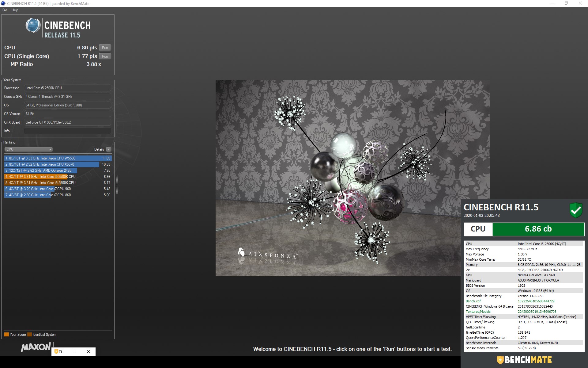Click the maximize square in minimized BenchMate window

pos(74,351)
